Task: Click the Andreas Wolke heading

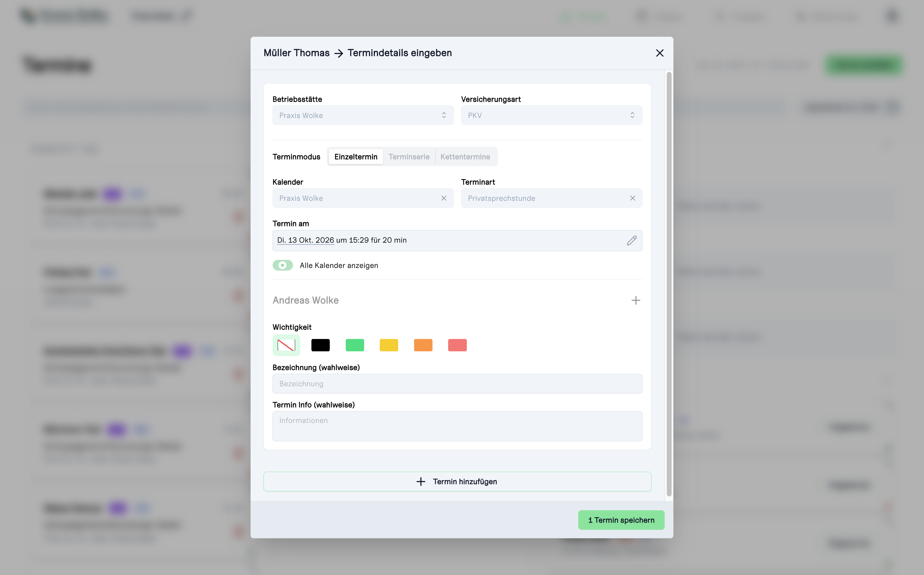Action: click(x=305, y=300)
